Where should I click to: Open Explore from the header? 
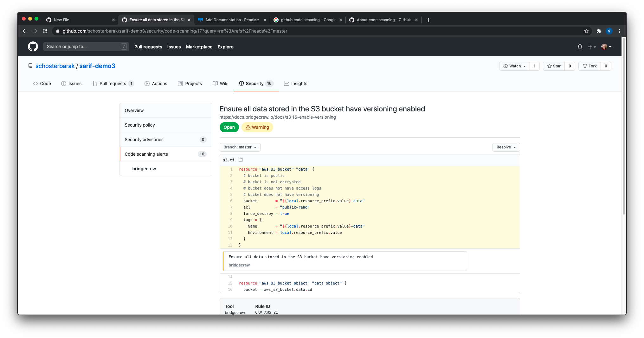click(226, 47)
